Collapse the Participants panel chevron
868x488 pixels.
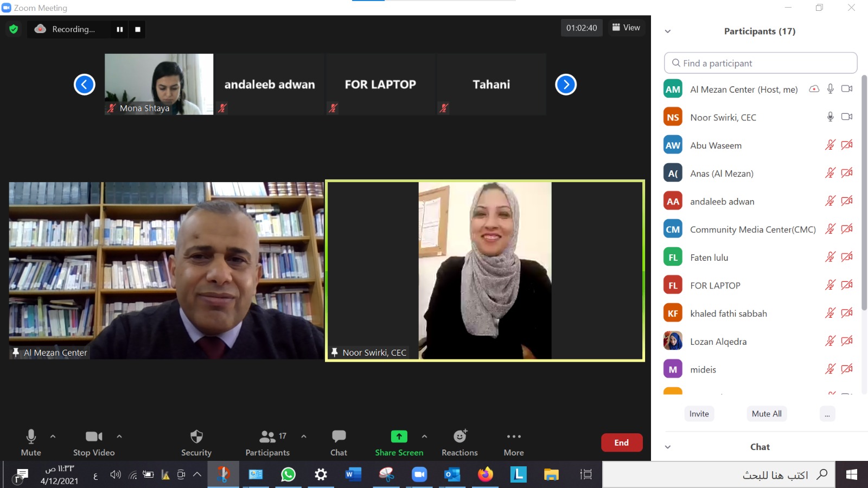668,31
